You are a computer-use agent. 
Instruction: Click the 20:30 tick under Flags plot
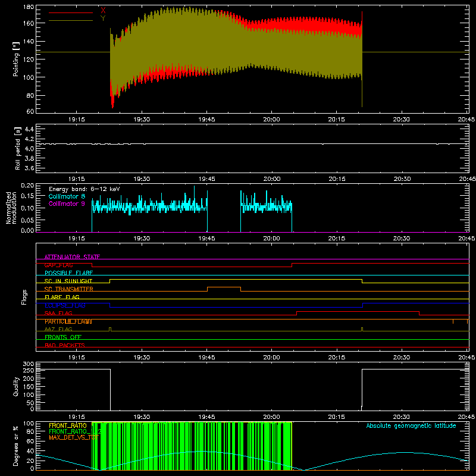[x=401, y=358]
